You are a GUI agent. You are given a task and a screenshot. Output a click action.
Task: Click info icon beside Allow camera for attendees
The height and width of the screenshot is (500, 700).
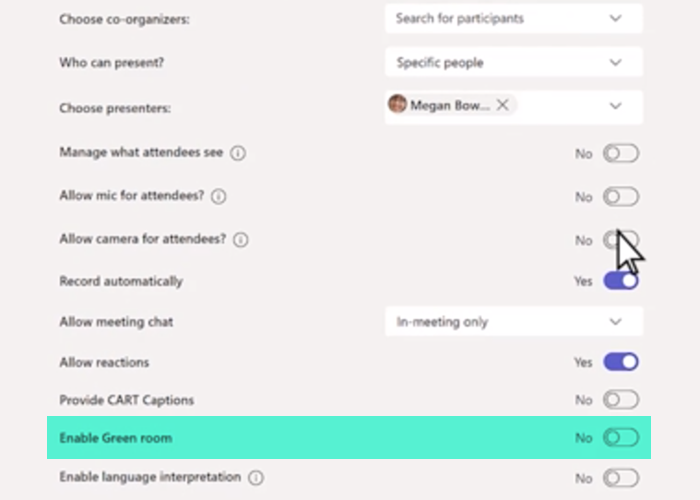point(241,240)
